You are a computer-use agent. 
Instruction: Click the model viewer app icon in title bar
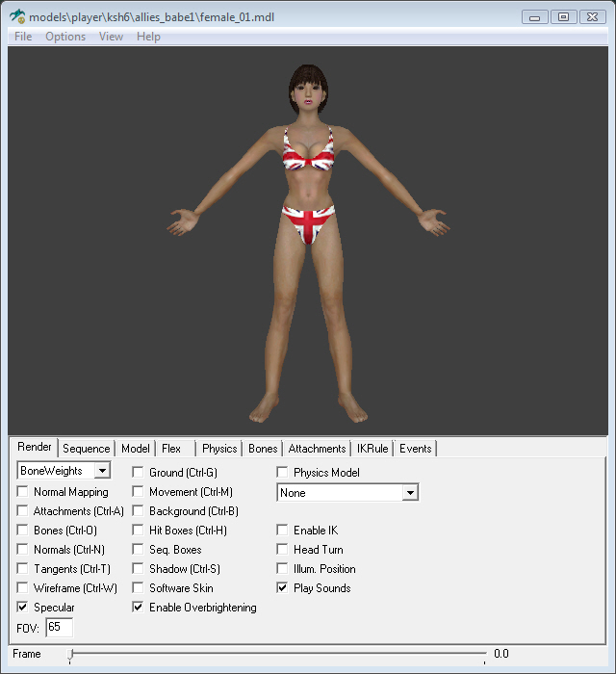coord(17,16)
